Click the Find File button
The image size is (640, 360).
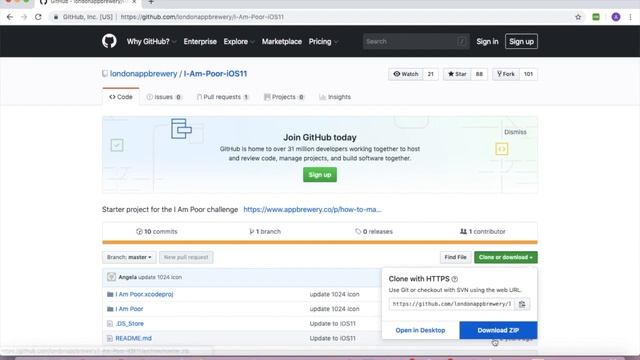coord(456,258)
